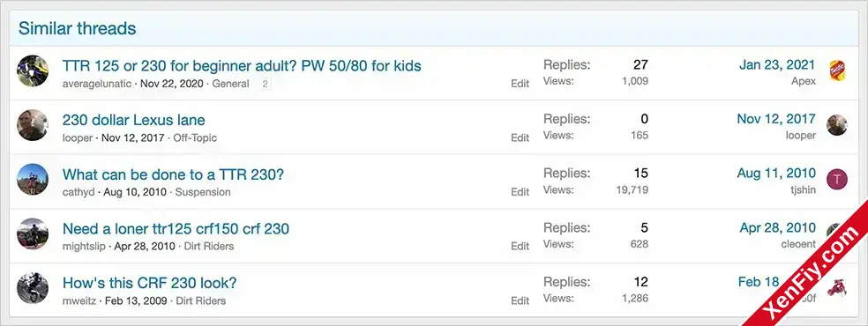View the Jan 23, 2021 latest post
Screen dimensions: 868x326
click(x=777, y=64)
